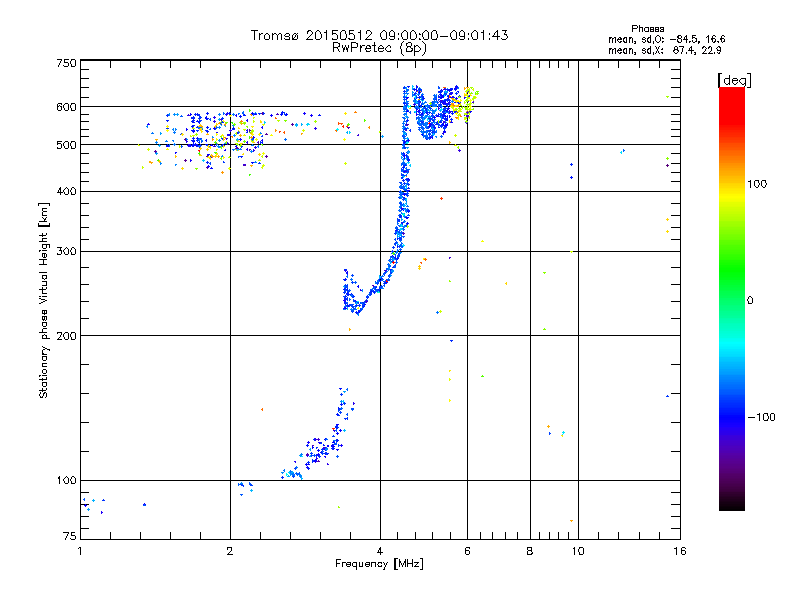Click the height axis label "600"
This screenshot has width=800, height=600.
pos(66,107)
